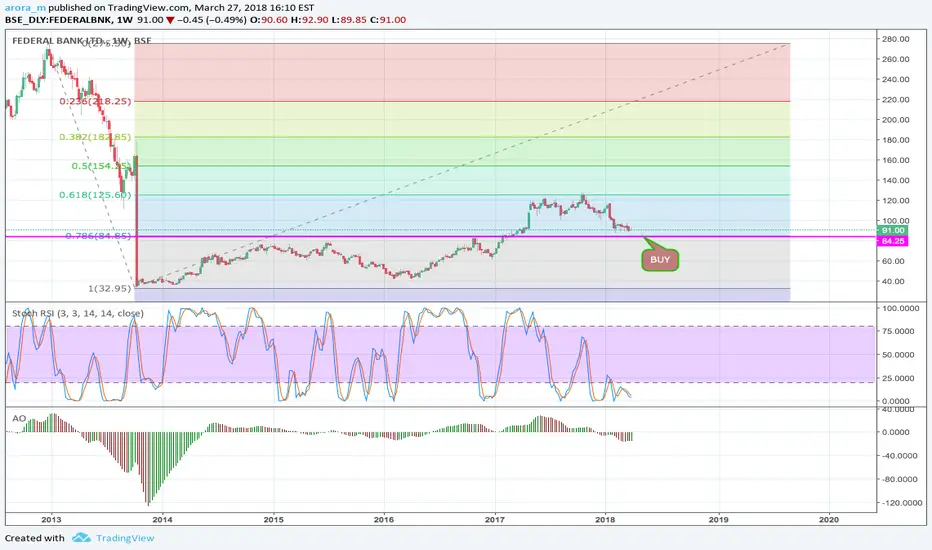Select the 0.5(154.15) Fibonacci label

[101, 165]
